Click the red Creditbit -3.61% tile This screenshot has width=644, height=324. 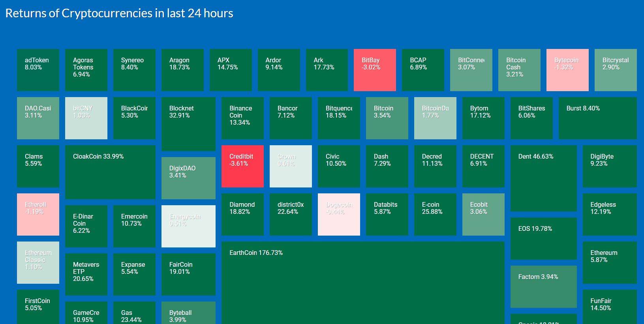(x=242, y=166)
